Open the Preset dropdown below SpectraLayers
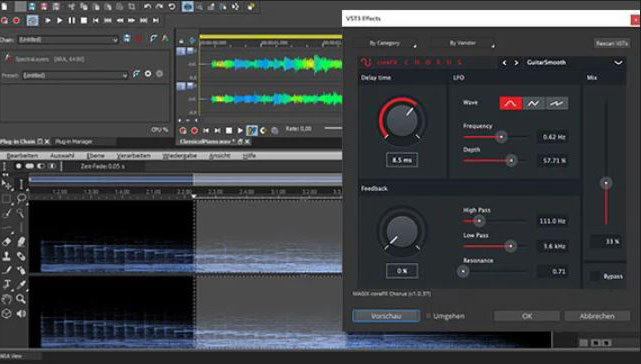This screenshot has height=364, width=641. coord(75,75)
